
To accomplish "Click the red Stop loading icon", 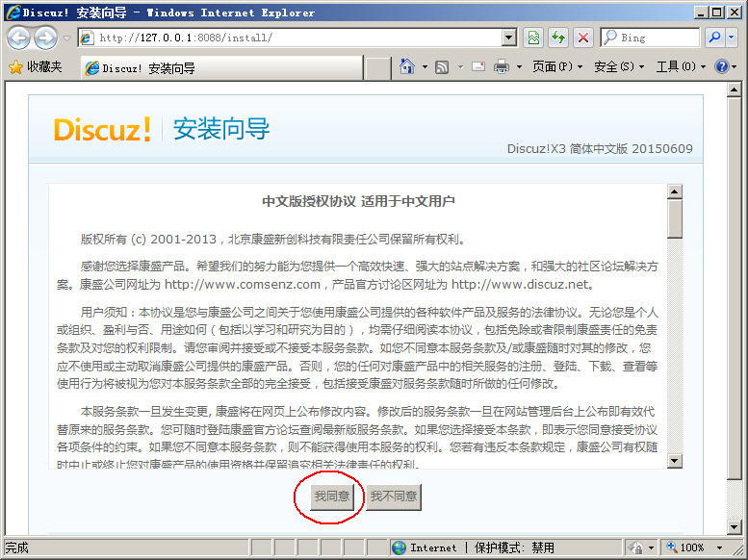I will coord(583,38).
